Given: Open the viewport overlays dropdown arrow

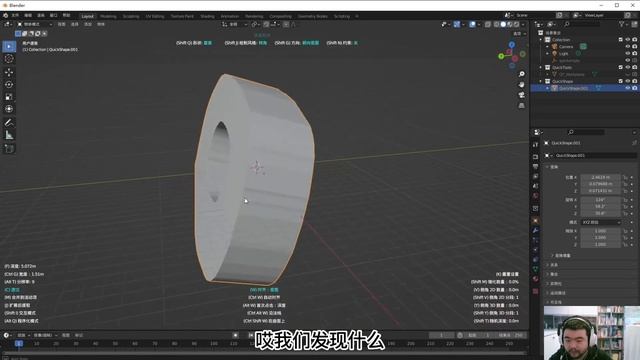Looking at the screenshot, I should pos(479,24).
